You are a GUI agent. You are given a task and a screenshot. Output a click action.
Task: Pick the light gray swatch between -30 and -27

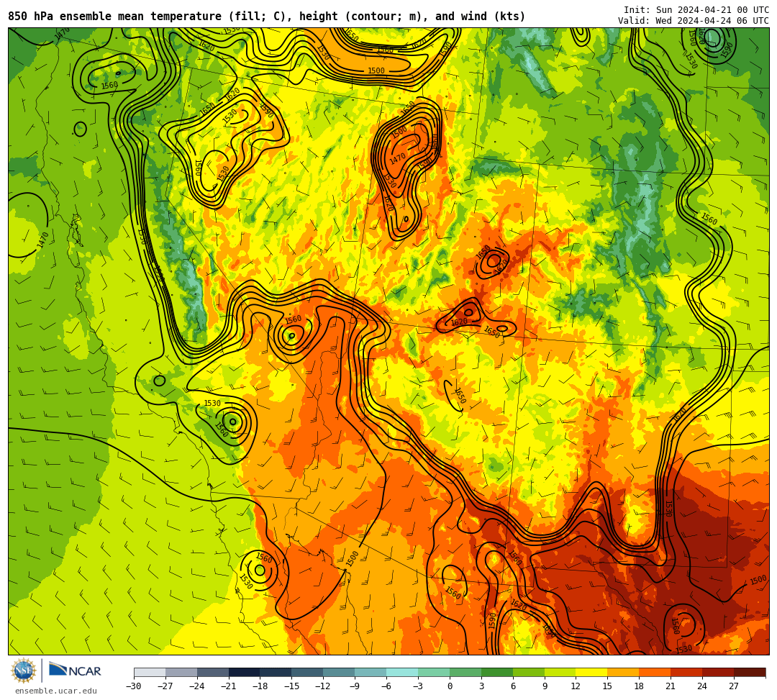click(150, 672)
